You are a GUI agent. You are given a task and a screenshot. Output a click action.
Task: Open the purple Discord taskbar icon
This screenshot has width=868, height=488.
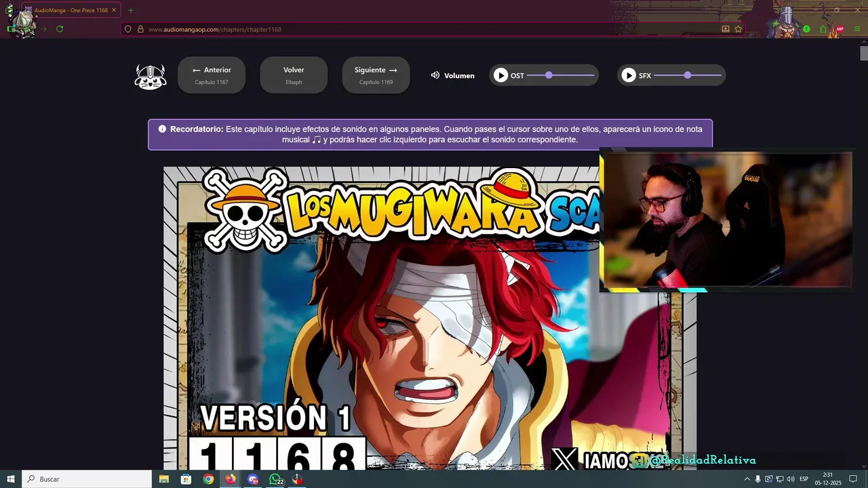[x=253, y=479]
